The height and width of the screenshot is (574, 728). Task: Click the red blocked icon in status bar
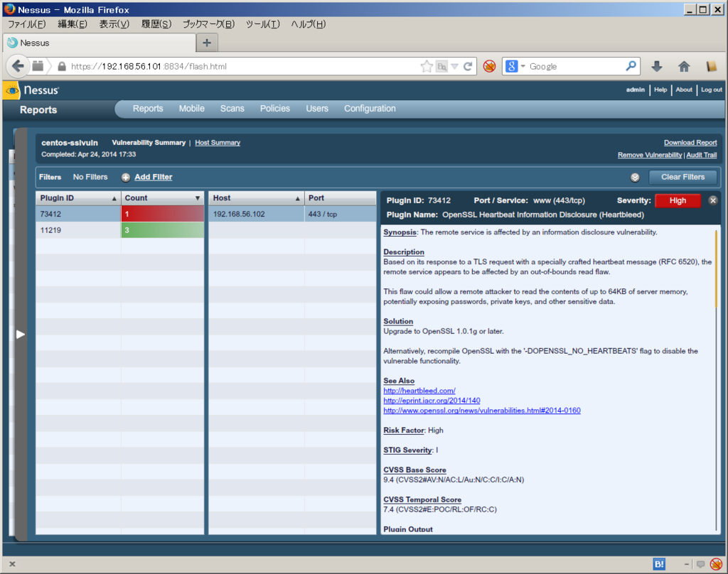pos(717,564)
